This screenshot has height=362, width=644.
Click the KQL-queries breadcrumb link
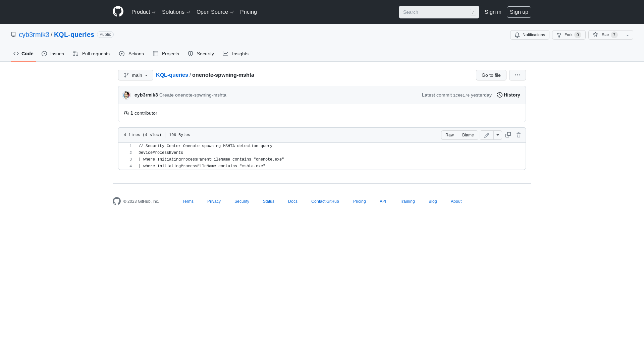pyautogui.click(x=172, y=75)
